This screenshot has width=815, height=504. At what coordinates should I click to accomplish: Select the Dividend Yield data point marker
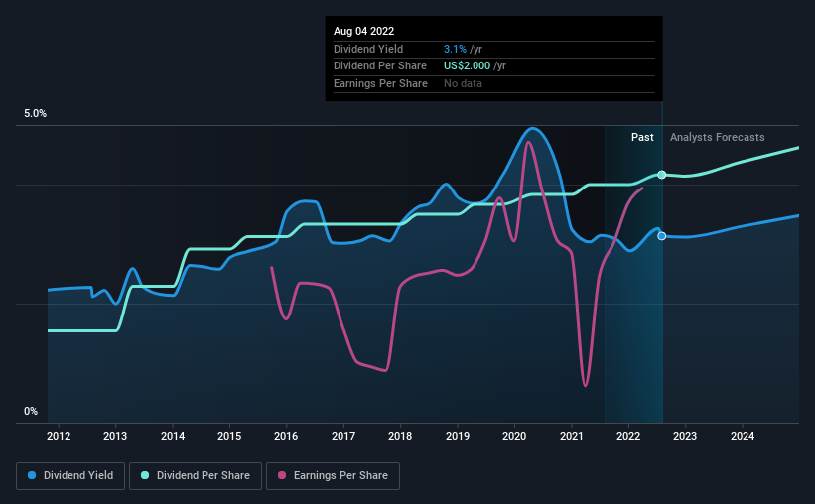pos(662,236)
